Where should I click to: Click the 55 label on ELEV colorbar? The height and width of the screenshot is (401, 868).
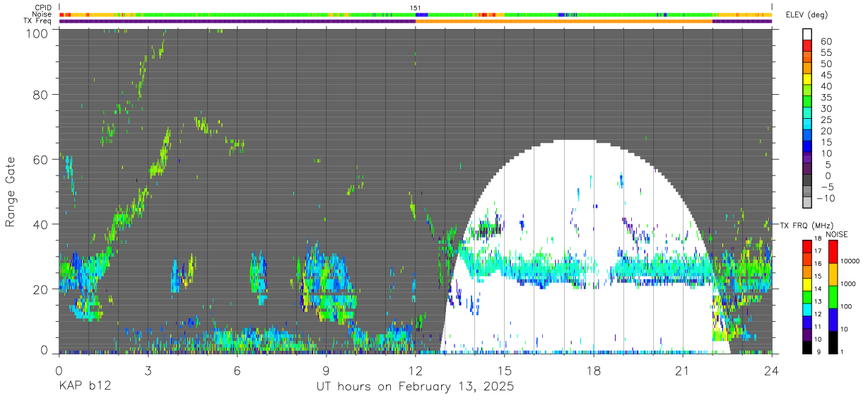pyautogui.click(x=826, y=53)
